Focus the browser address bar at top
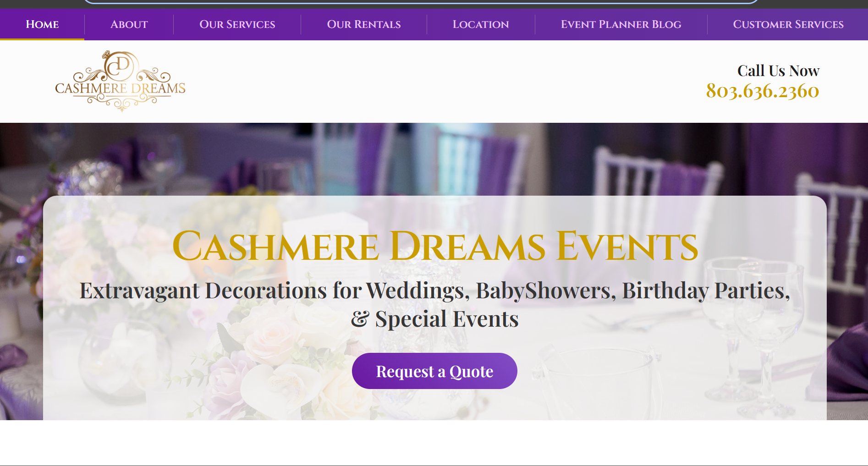Screen dimensions: 868x466 pos(421,1)
